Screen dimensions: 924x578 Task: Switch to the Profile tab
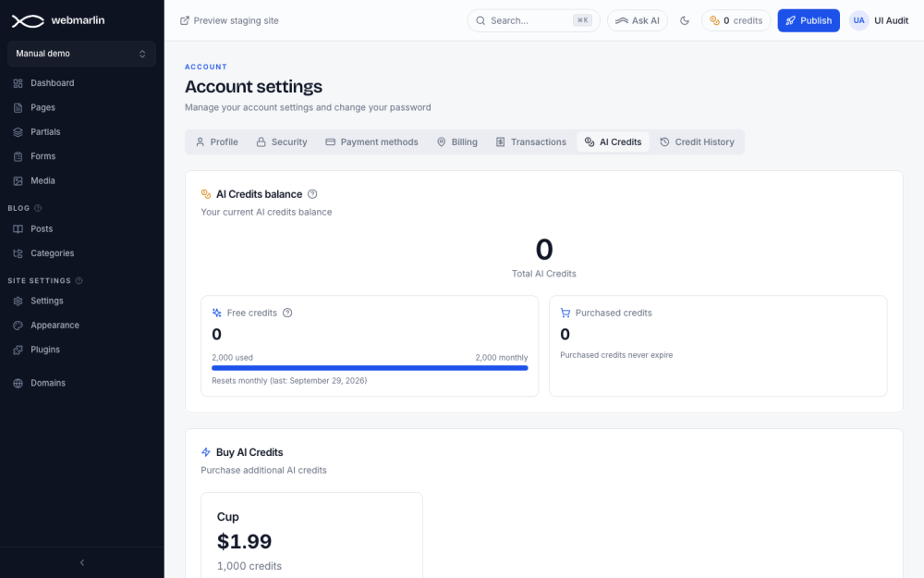(x=217, y=142)
